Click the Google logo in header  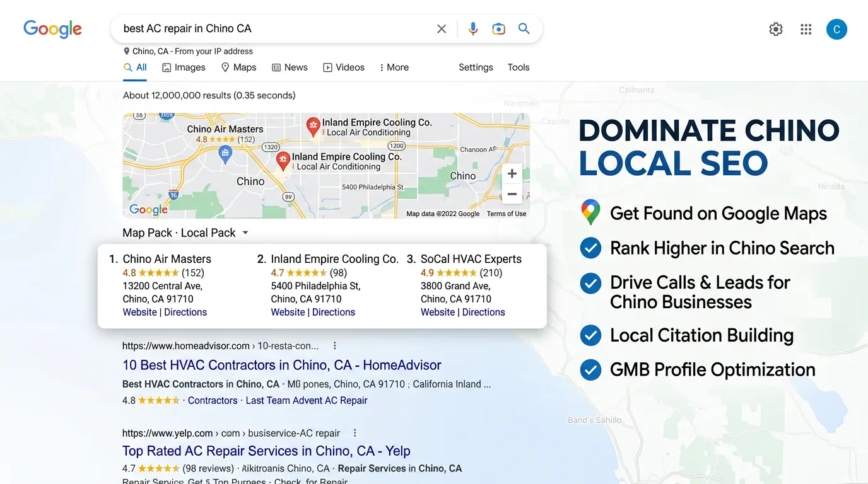pyautogui.click(x=52, y=29)
